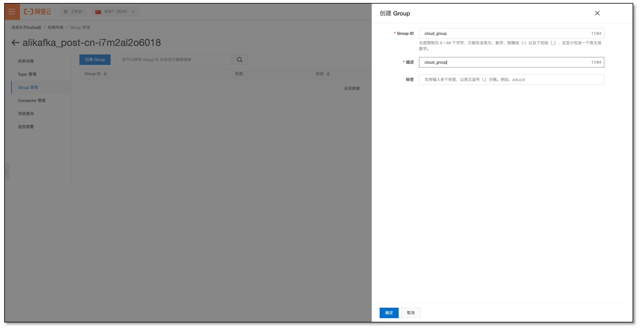Click the search magnifier icon
Image resolution: width=644 pixels, height=332 pixels.
pos(240,60)
